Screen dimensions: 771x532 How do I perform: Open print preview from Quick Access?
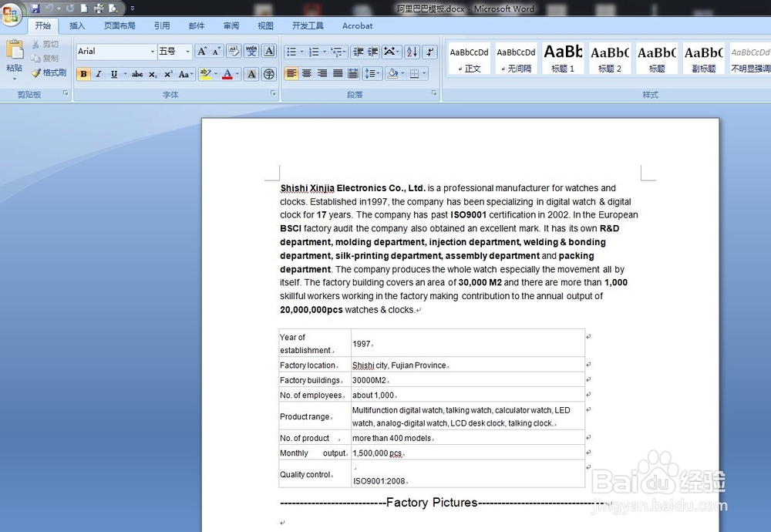pos(113,8)
